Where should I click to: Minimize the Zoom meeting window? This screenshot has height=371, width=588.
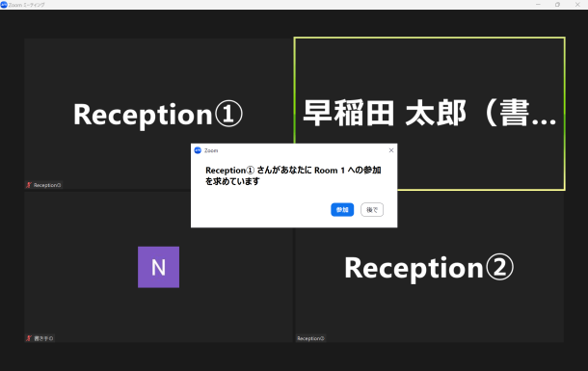[538, 5]
